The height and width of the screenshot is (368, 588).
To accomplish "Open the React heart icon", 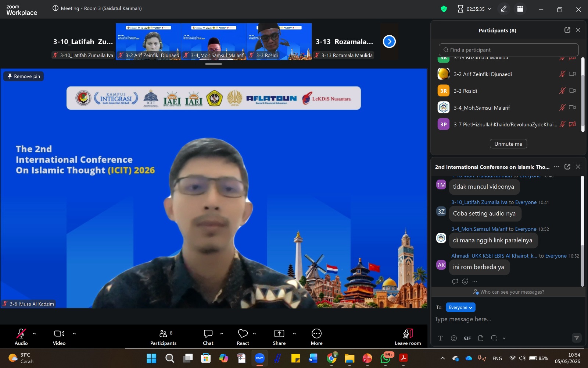I will (243, 333).
